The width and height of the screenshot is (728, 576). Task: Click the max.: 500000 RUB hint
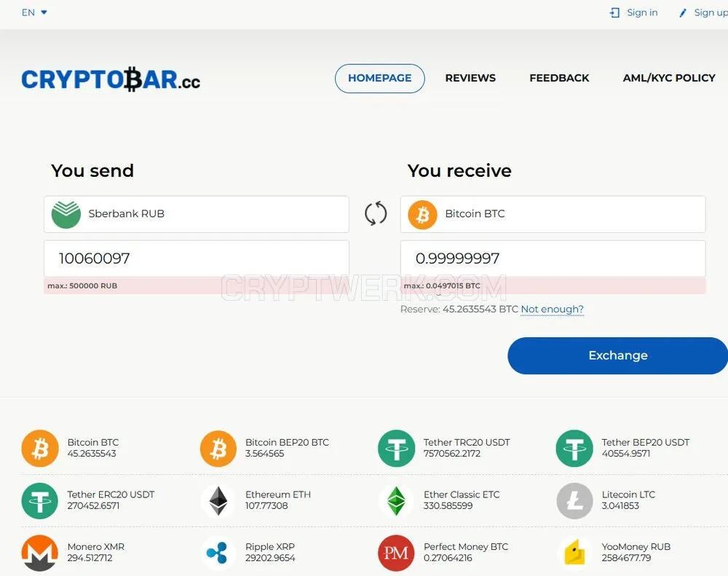(x=82, y=285)
